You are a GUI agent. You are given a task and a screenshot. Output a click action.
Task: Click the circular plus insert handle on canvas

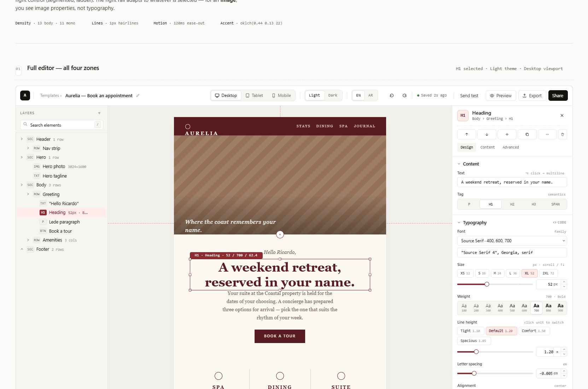pyautogui.click(x=280, y=234)
